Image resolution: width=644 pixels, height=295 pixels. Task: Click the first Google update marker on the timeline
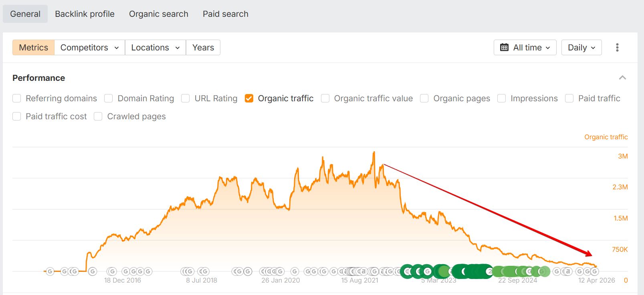[50, 271]
